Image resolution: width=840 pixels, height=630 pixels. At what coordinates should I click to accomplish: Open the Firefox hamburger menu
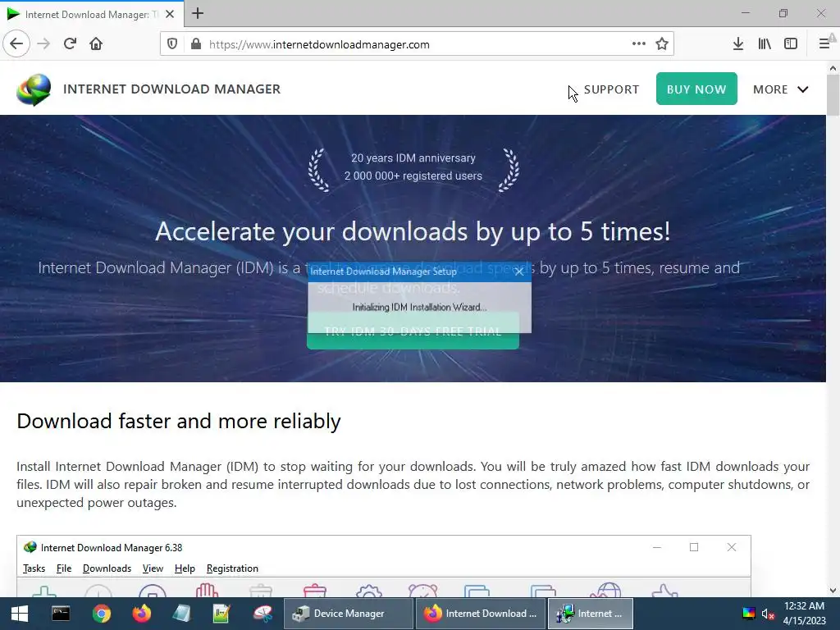[x=825, y=44]
